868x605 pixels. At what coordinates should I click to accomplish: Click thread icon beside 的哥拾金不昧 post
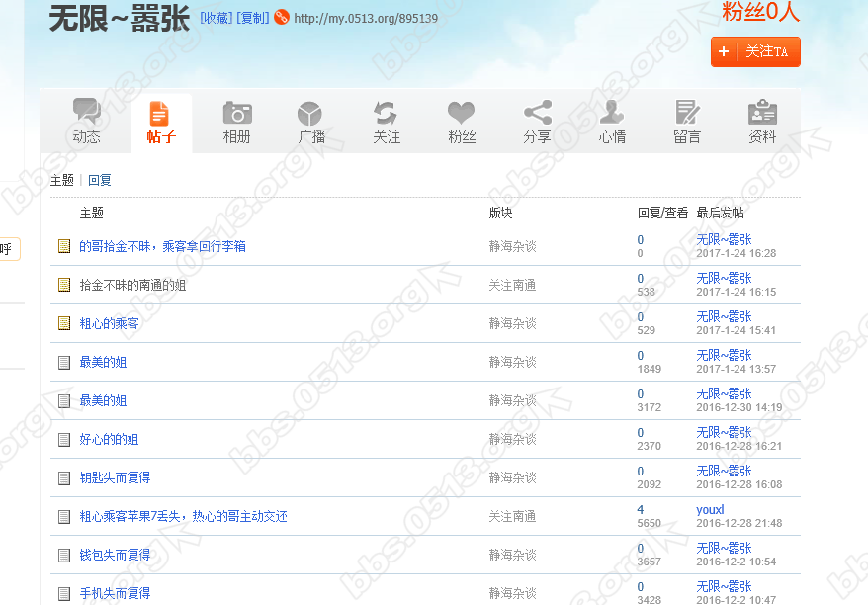64,246
